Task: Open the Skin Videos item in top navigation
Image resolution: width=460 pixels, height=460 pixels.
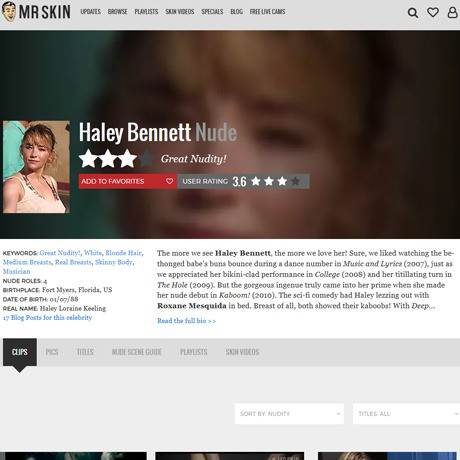Action: 180,12
